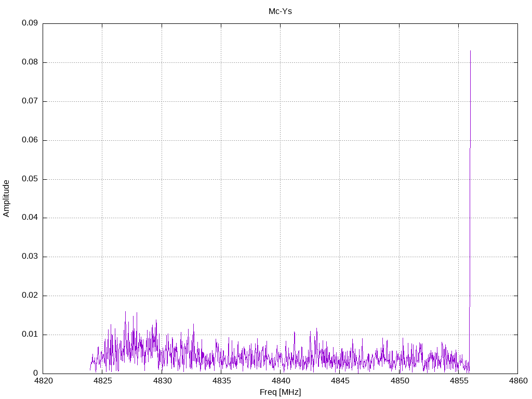Screen dimensions: 532x399
Task: Click the 4860 x-axis tick label
Action: [x=518, y=381]
